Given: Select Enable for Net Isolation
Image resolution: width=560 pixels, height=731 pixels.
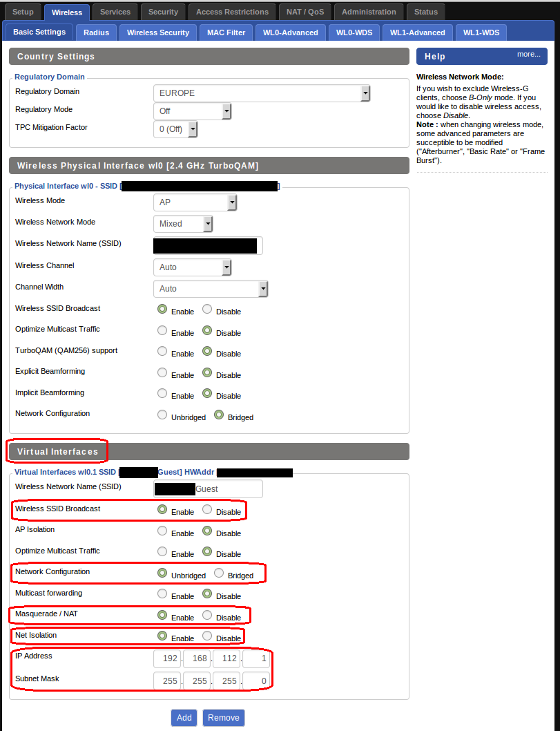Looking at the screenshot, I should tap(162, 636).
